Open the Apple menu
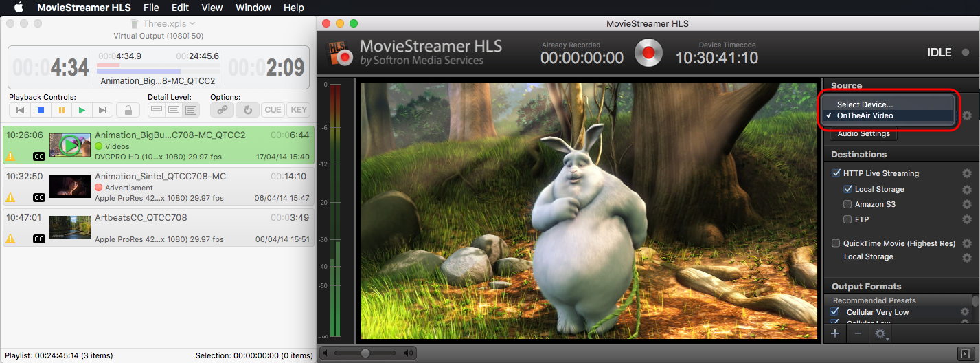980x363 pixels. coord(19,8)
